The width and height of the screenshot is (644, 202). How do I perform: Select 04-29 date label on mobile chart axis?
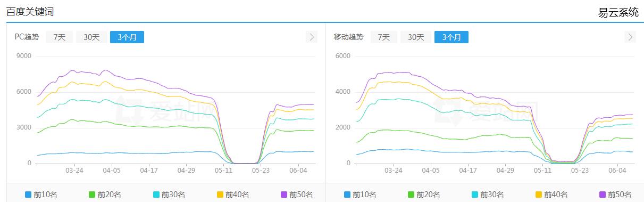pos(505,171)
